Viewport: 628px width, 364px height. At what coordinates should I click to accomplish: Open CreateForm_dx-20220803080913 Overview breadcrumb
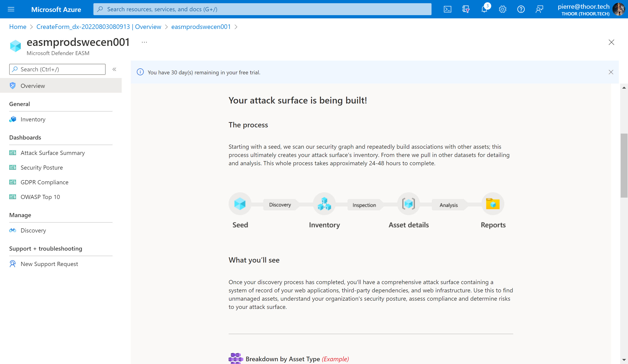click(x=99, y=27)
